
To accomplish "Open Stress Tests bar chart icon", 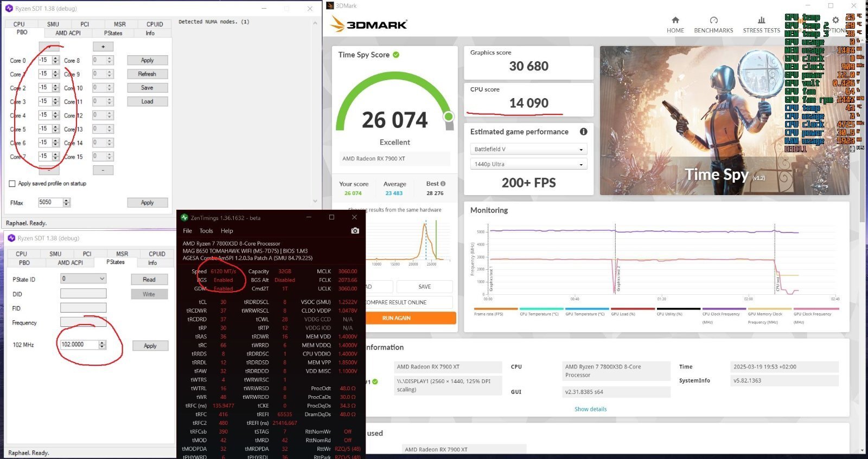I will point(761,20).
